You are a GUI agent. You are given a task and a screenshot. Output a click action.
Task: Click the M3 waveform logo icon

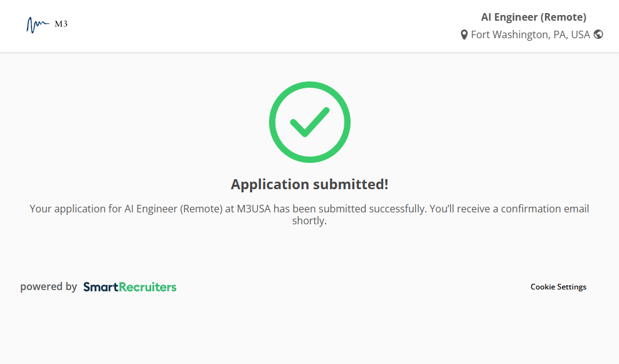[37, 24]
